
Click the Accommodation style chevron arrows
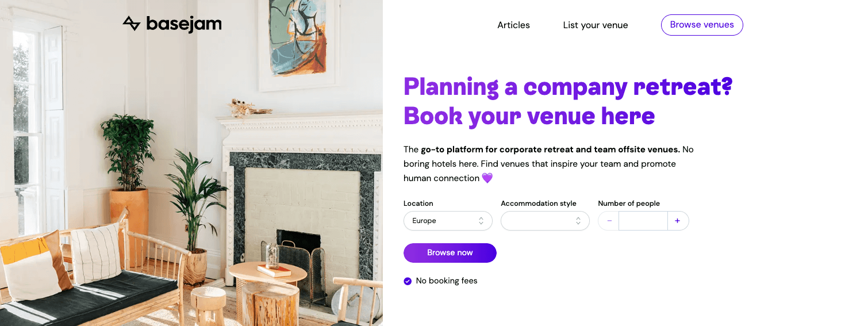[x=578, y=221]
